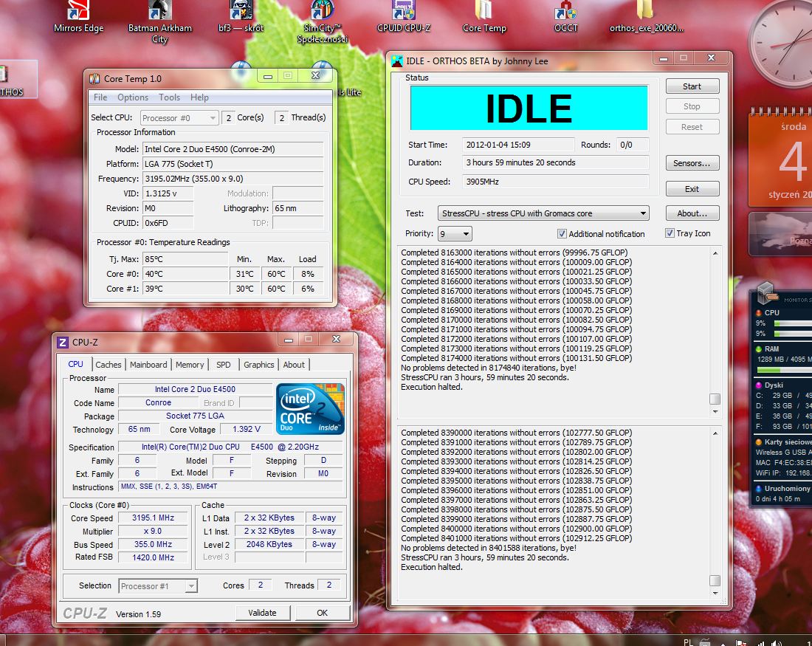Click the upper log scrollbar thumb
Viewport: 812px width, 646px height.
tap(715, 399)
